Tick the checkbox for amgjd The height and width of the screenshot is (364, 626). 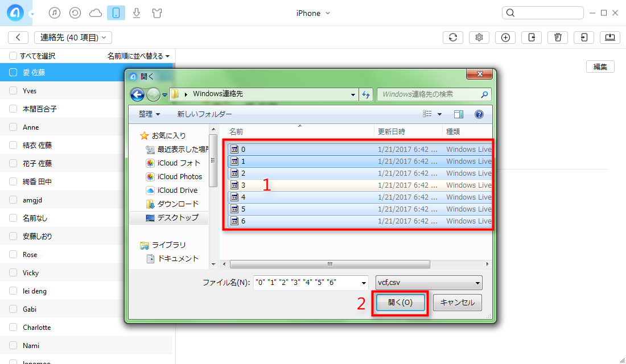pos(13,200)
